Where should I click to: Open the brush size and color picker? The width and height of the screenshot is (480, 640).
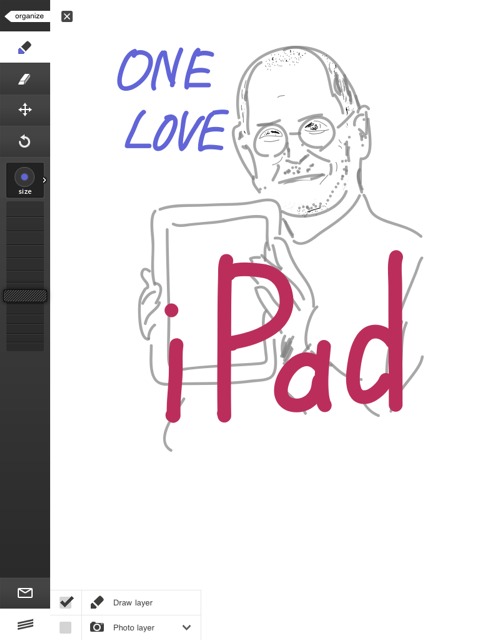(x=24, y=180)
